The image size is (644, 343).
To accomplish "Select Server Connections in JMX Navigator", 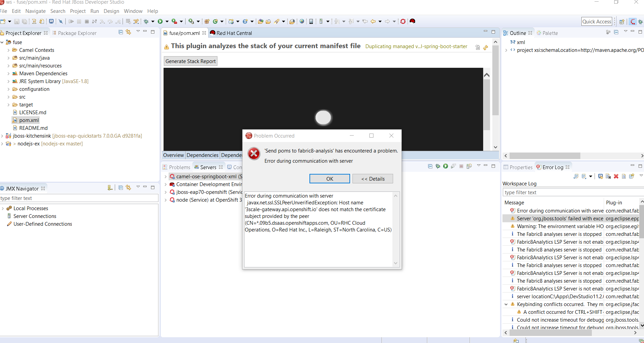I will click(35, 216).
